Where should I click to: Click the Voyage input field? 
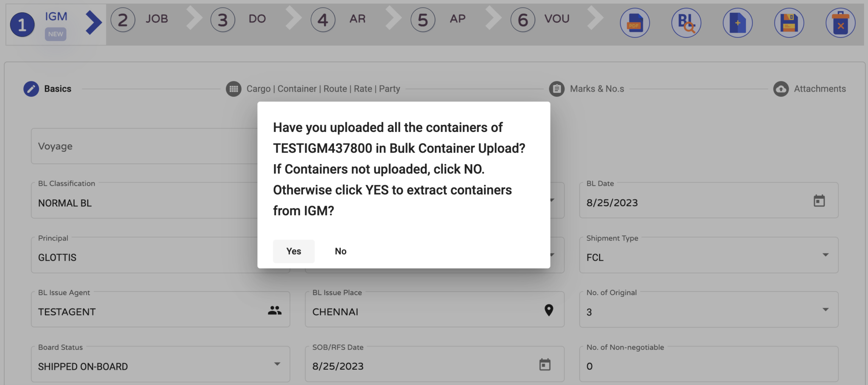click(144, 146)
